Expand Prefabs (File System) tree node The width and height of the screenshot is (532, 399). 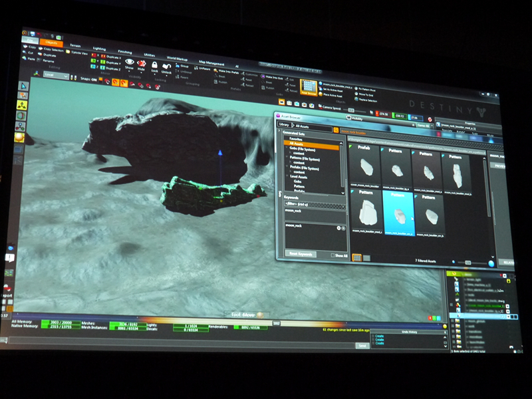coord(287,167)
